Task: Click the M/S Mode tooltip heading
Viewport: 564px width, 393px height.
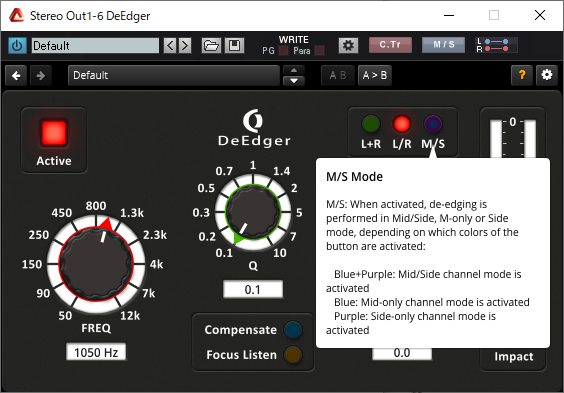Action: [x=354, y=177]
